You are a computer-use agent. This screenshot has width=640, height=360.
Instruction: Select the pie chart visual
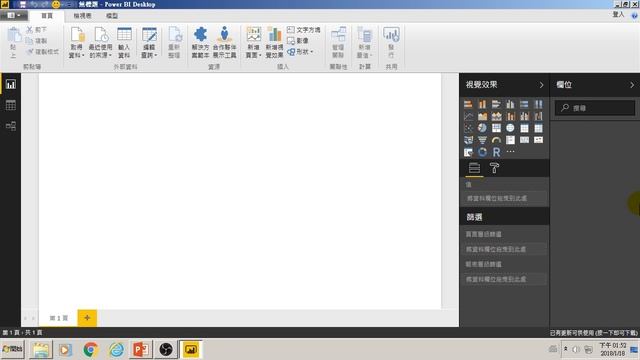tap(482, 128)
